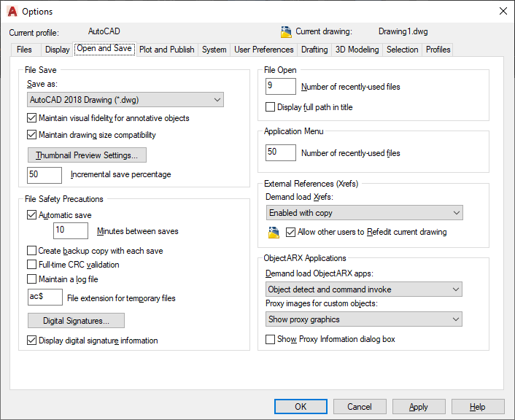The height and width of the screenshot is (420, 515).
Task: Click the drawing file icon beside Current drawing
Action: [x=286, y=32]
